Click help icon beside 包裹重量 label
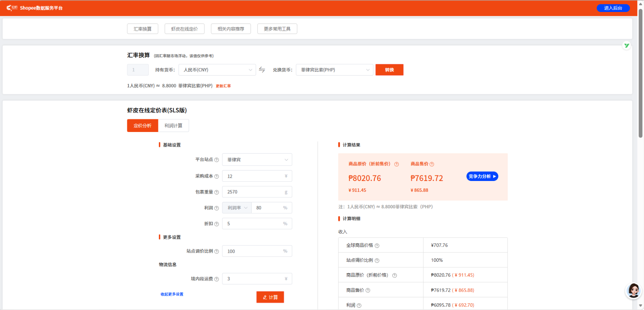The width and height of the screenshot is (644, 310). (216, 192)
